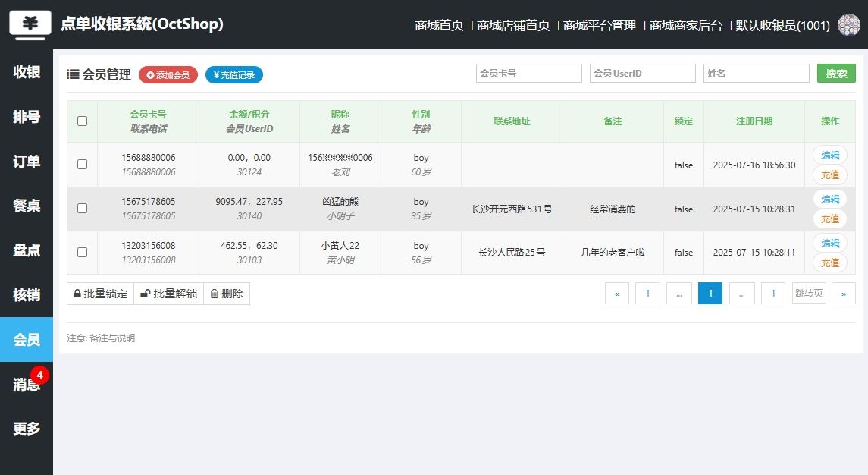Open 更多 in the sidebar
This screenshot has height=475, width=868.
tap(27, 429)
